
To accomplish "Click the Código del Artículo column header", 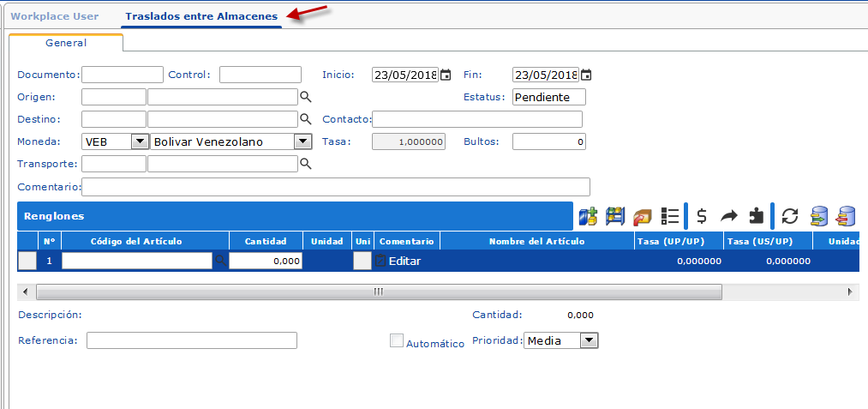I will pos(146,241).
